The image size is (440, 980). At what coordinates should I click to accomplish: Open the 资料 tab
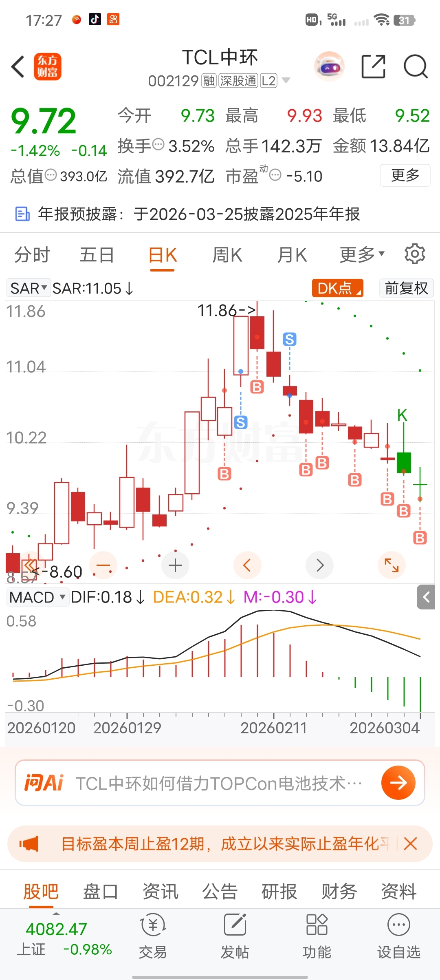tap(399, 891)
